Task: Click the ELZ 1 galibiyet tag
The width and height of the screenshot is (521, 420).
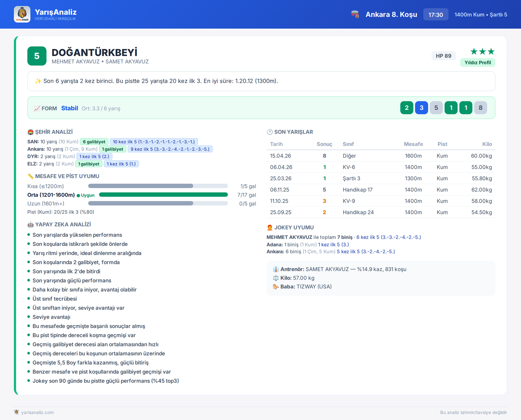Action: [x=89, y=164]
